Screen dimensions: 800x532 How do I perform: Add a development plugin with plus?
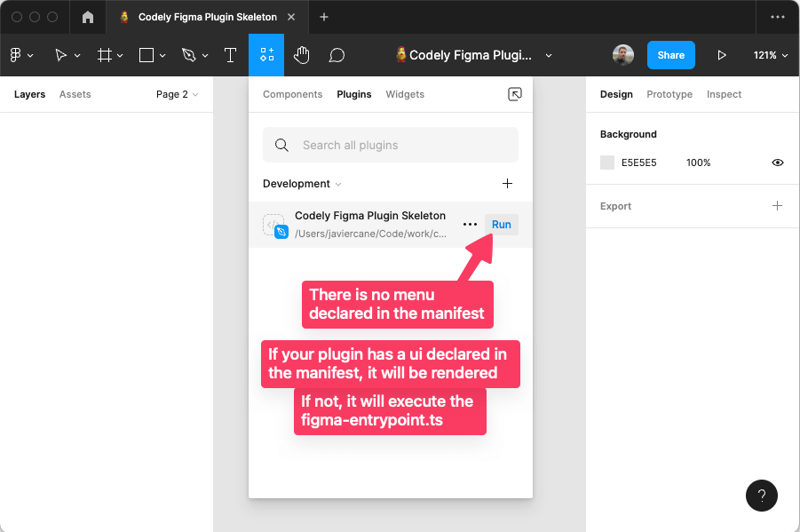click(507, 183)
